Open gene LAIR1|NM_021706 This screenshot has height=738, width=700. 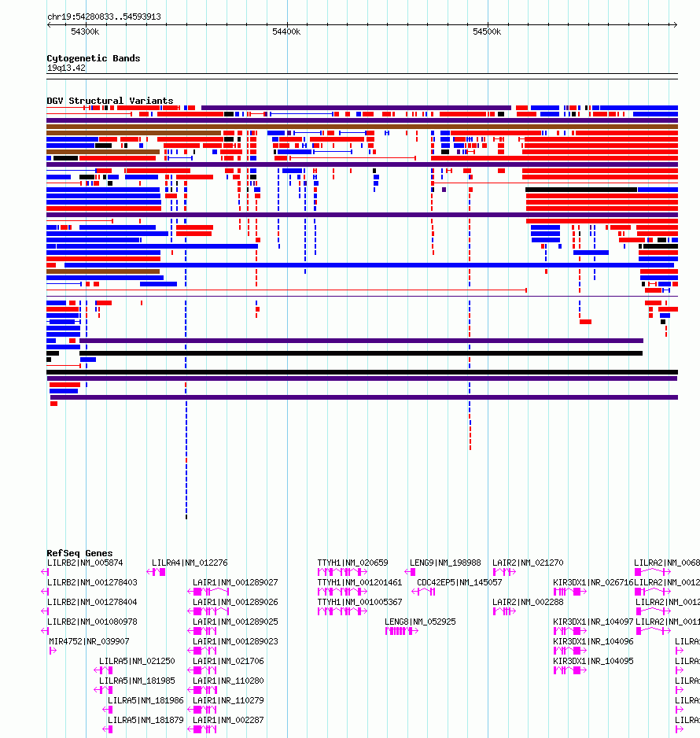coord(228,661)
